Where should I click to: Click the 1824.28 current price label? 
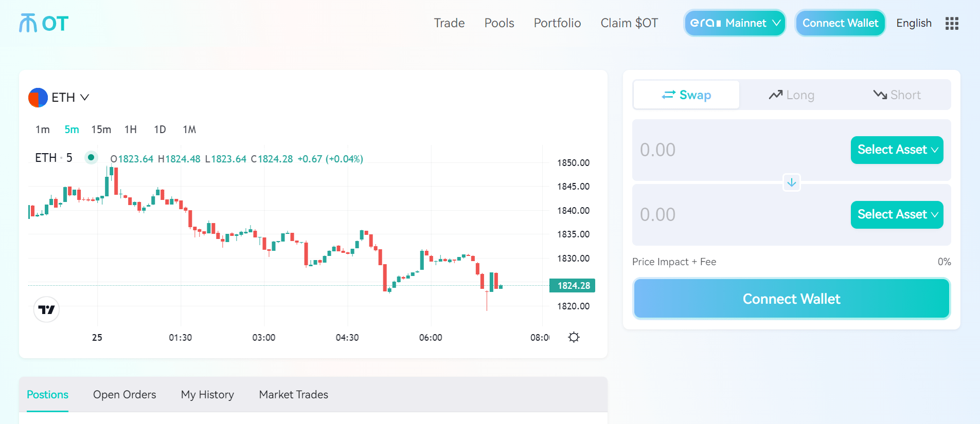(572, 286)
